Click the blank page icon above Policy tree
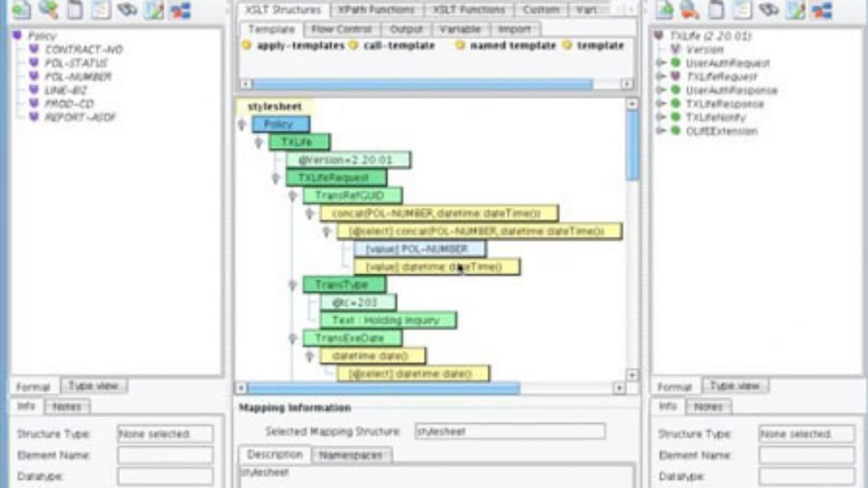The height and width of the screenshot is (488, 868). click(75, 9)
